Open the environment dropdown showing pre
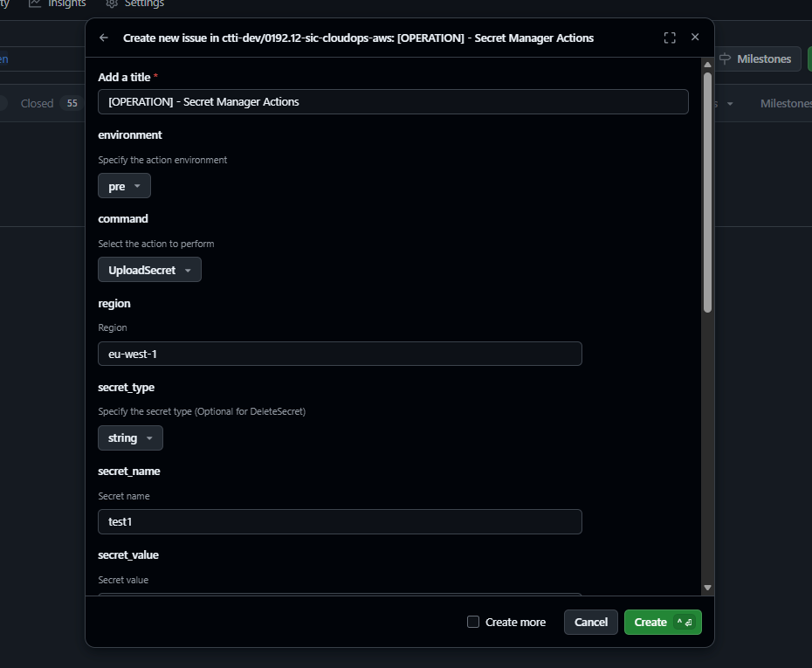Screen dimensions: 812x668 tap(124, 186)
